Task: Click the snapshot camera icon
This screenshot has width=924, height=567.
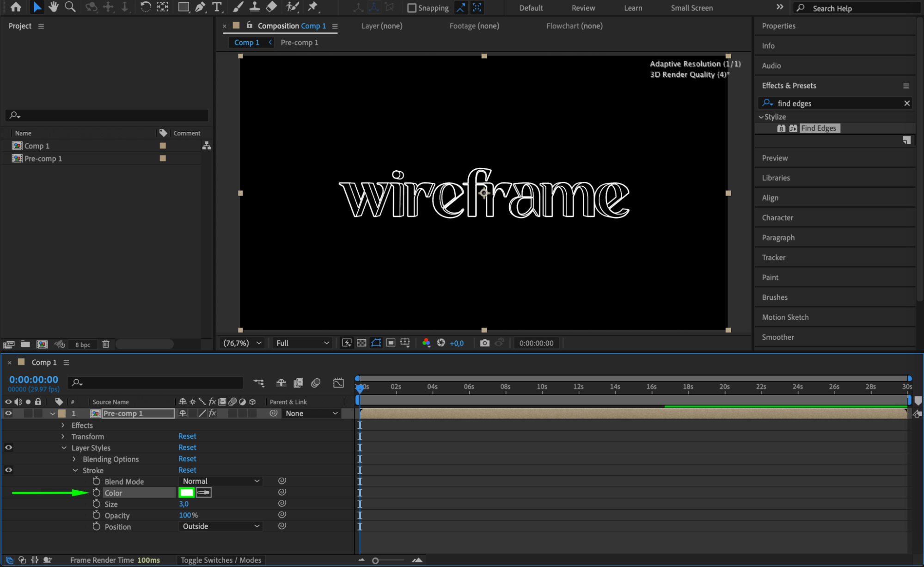Action: coord(484,343)
